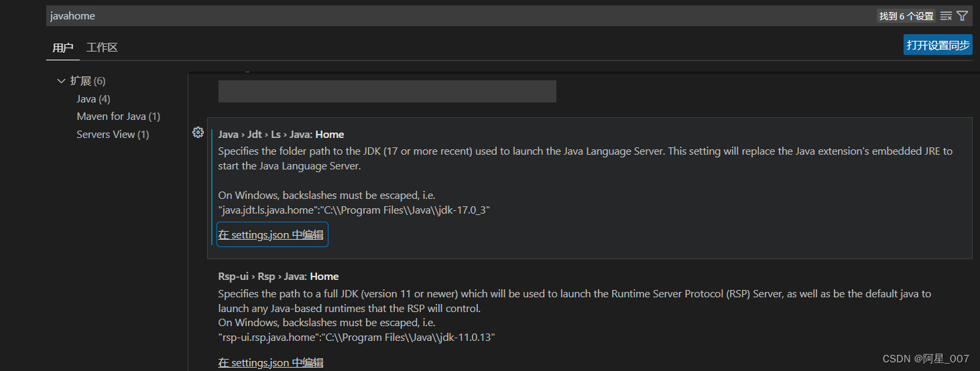Select Java (4) in the settings tree
The height and width of the screenshot is (371, 980).
(x=93, y=98)
